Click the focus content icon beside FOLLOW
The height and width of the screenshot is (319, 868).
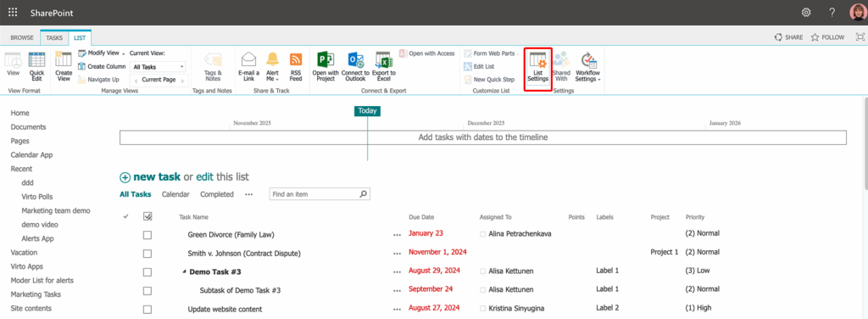click(860, 37)
